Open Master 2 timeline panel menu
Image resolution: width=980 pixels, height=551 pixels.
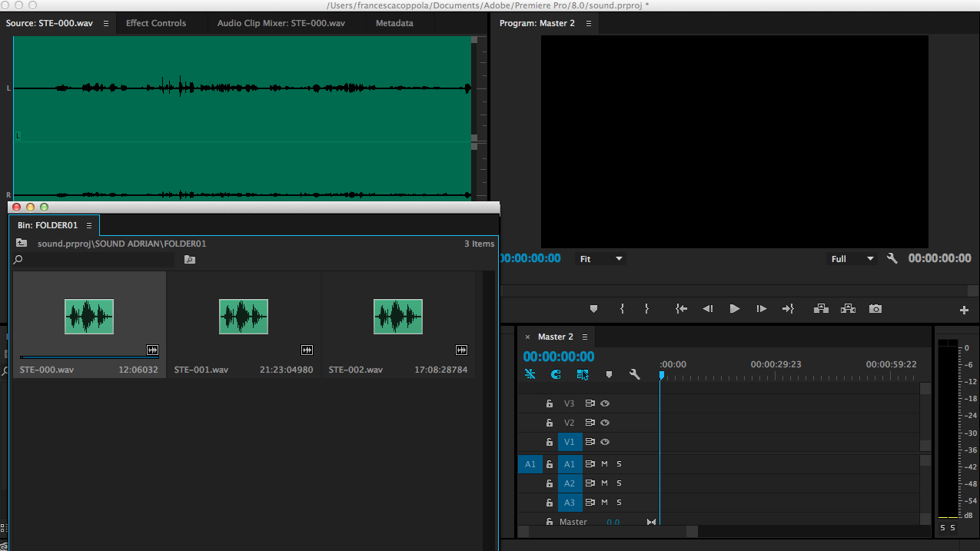coord(585,337)
